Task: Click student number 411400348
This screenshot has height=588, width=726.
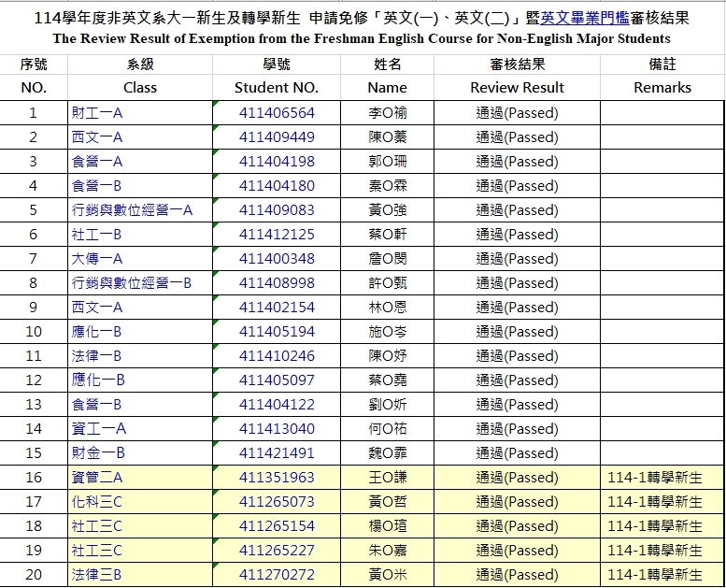Action: point(277,259)
